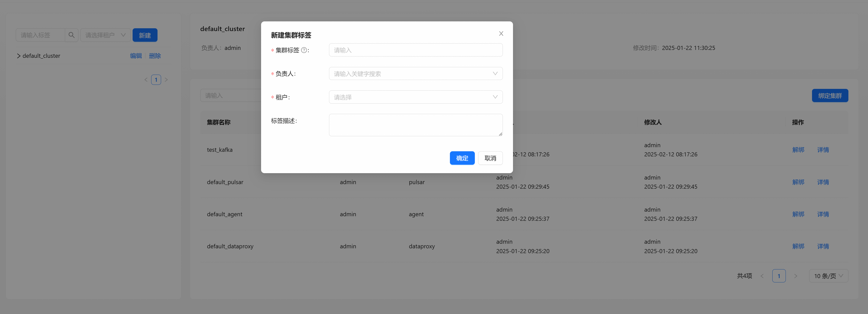
Task: Open the 请选择租户 filter dropdown
Action: (x=105, y=35)
